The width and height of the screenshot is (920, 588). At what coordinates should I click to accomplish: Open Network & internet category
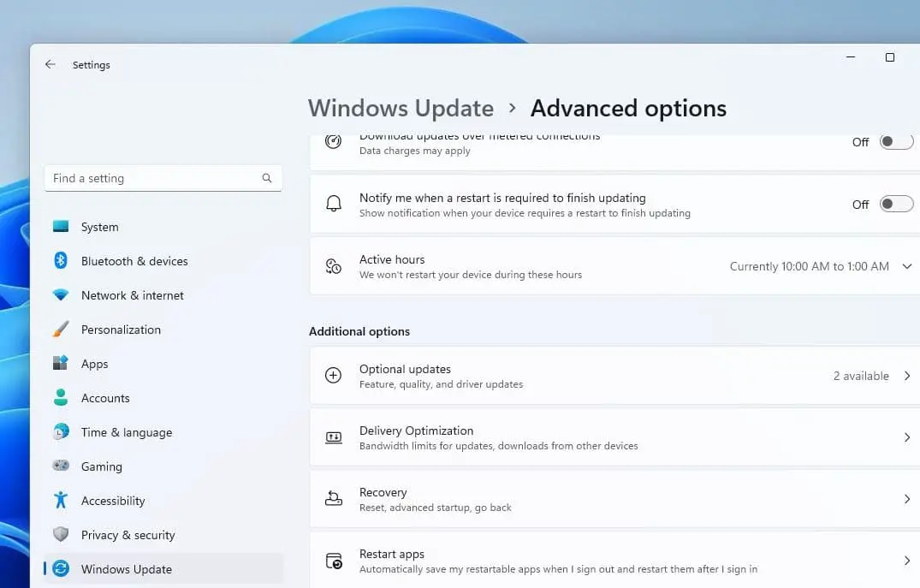163,294
